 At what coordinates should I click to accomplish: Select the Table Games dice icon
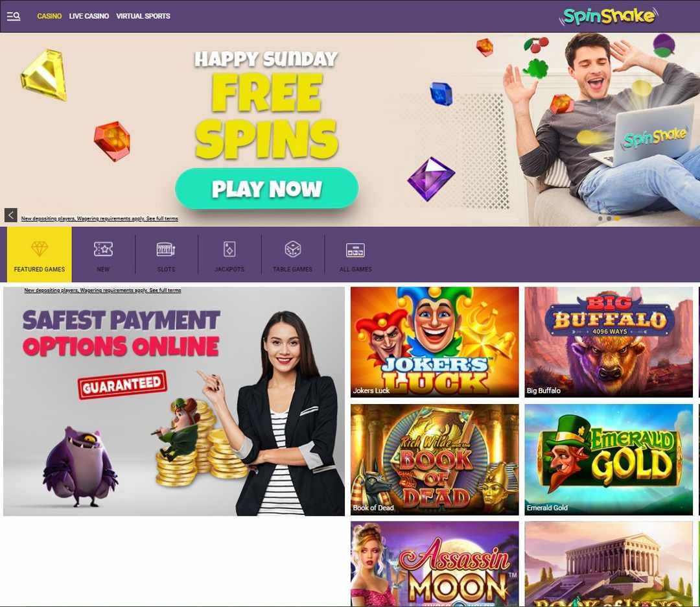(x=292, y=249)
